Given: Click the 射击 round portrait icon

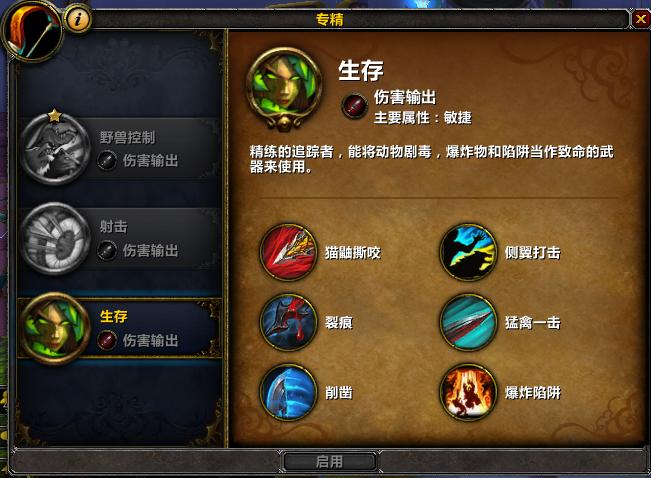Looking at the screenshot, I should 55,239.
